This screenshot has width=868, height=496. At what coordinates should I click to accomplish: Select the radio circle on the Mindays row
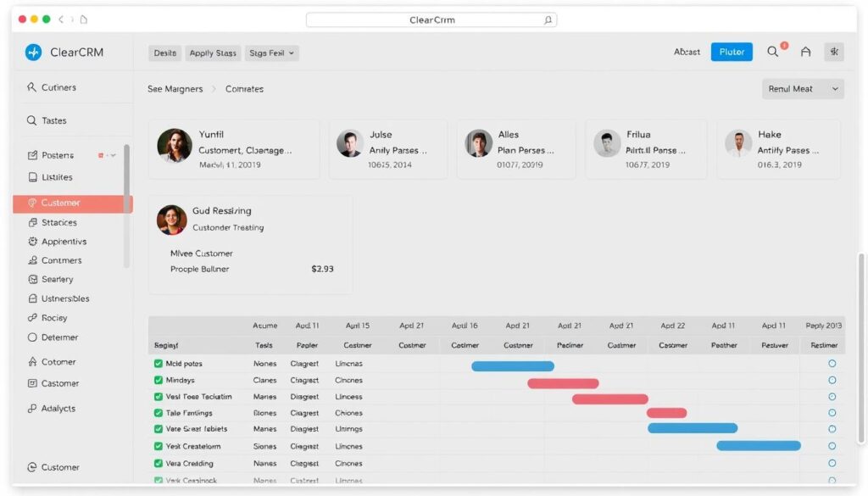coord(832,381)
